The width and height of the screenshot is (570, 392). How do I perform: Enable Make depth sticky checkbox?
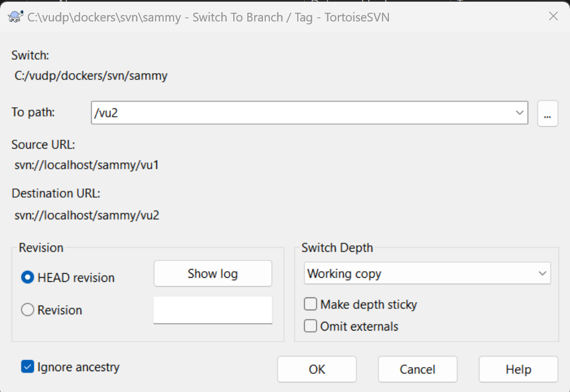(311, 304)
